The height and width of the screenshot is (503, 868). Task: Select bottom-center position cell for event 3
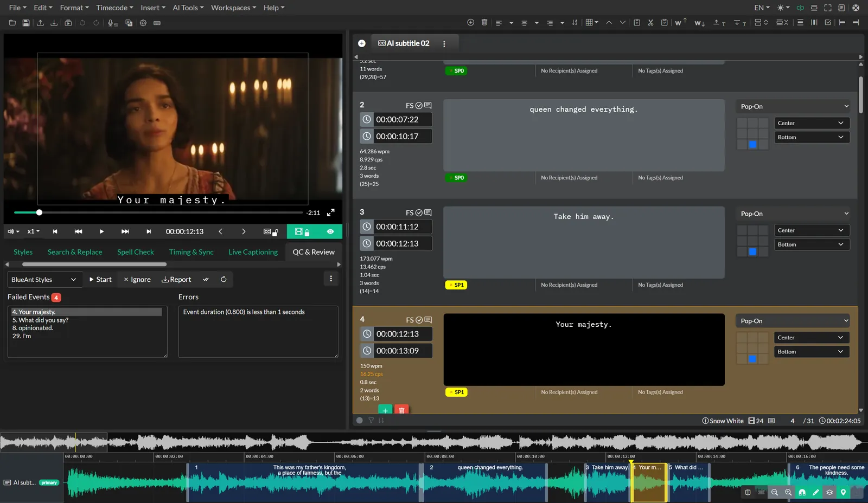coord(752,251)
